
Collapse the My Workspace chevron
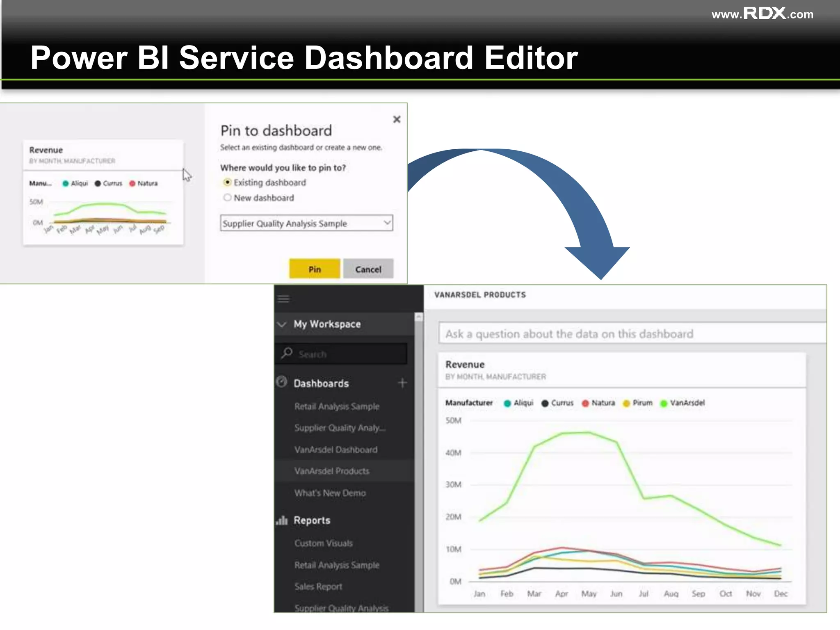pos(282,324)
